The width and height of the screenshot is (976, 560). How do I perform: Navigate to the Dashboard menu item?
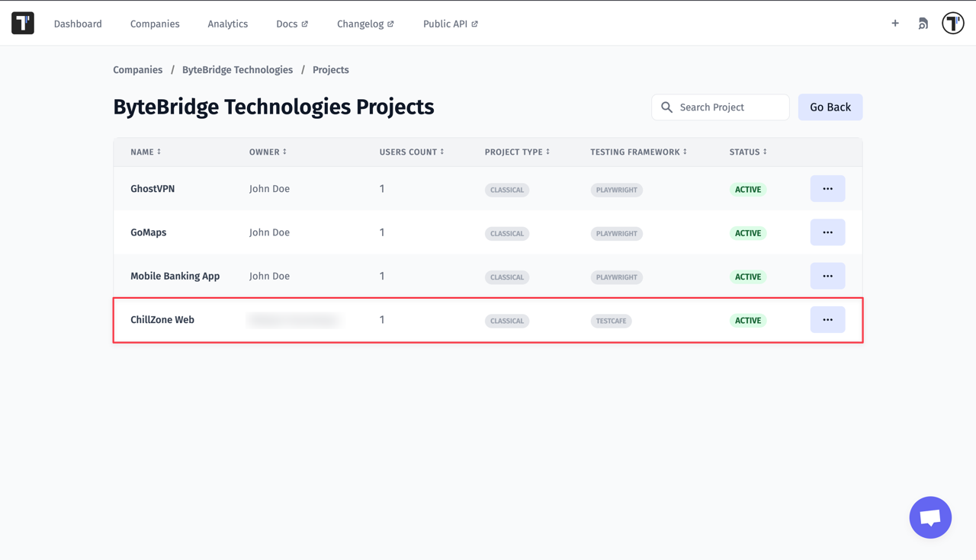tap(78, 24)
